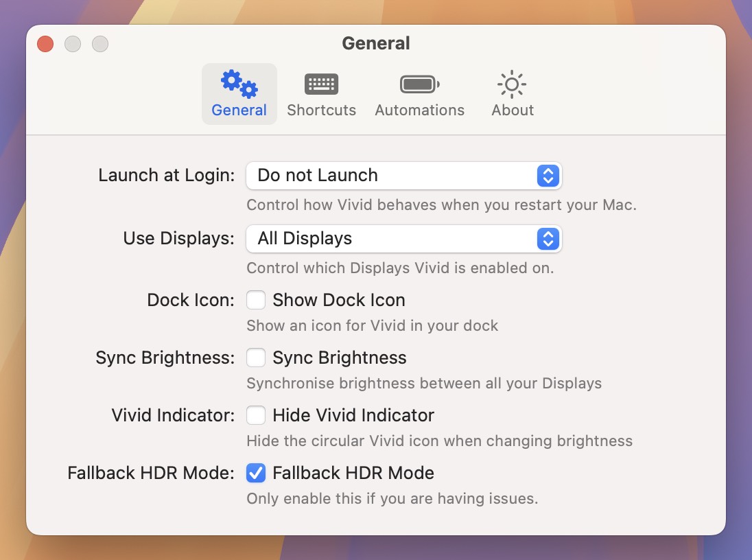752x560 pixels.
Task: Click the General gear icon
Action: tap(239, 84)
